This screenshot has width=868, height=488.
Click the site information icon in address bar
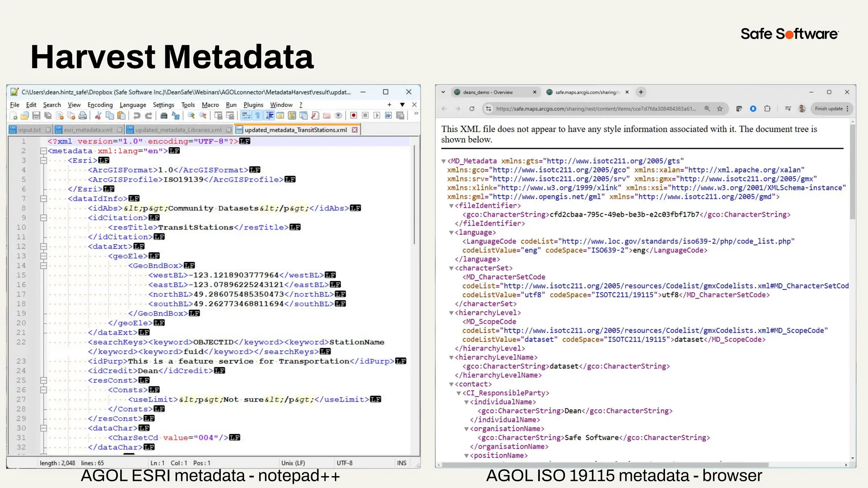[489, 109]
